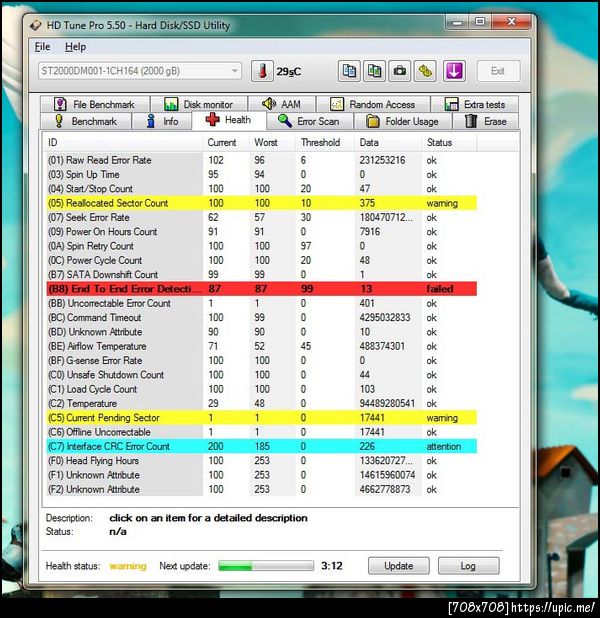
Task: Open the options gear icon
Action: click(425, 71)
